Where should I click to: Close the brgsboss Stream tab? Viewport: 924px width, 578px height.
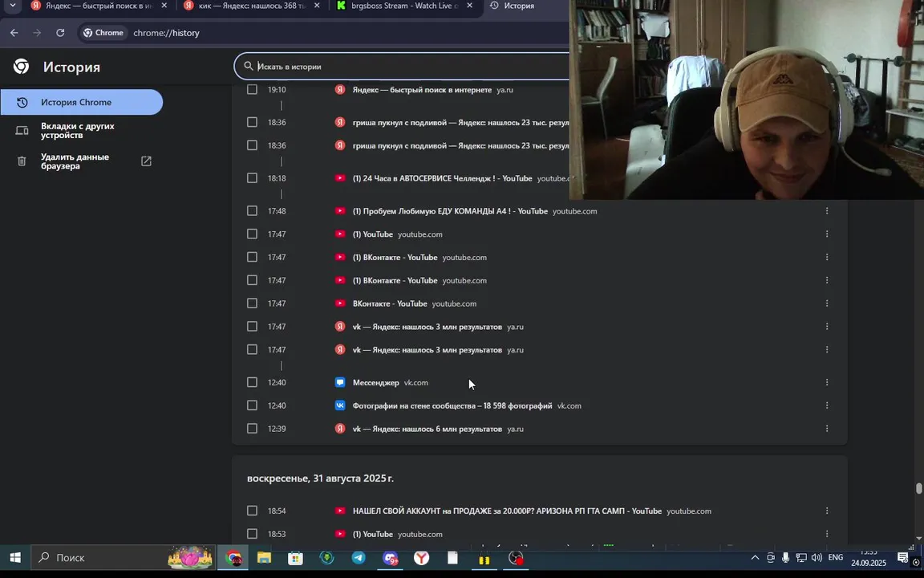tap(470, 6)
